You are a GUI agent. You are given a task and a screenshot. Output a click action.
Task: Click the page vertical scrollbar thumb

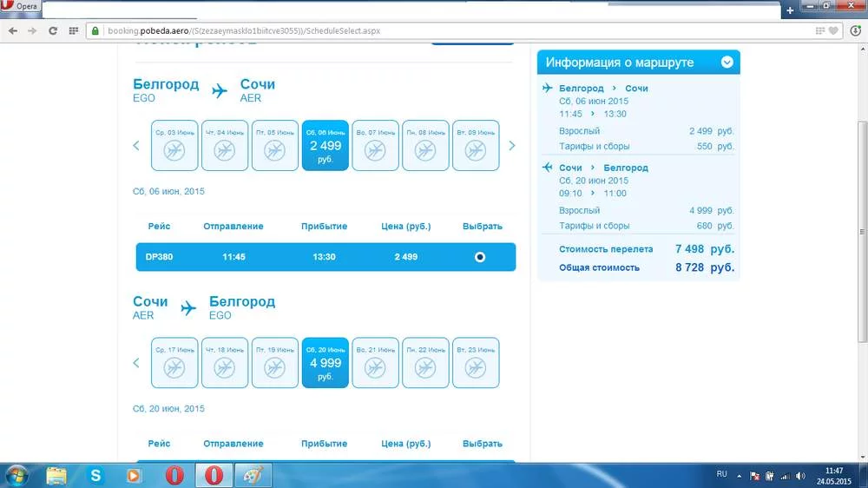pyautogui.click(x=863, y=232)
